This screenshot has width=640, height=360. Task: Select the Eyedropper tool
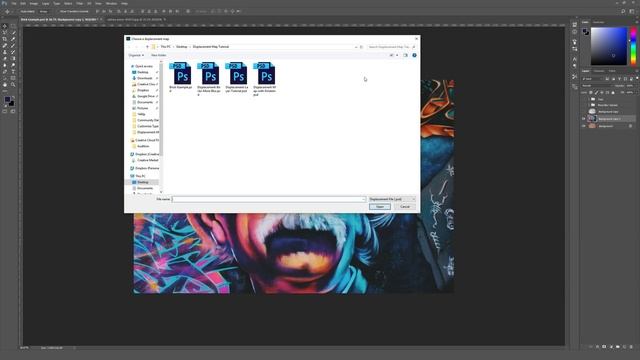click(13, 39)
